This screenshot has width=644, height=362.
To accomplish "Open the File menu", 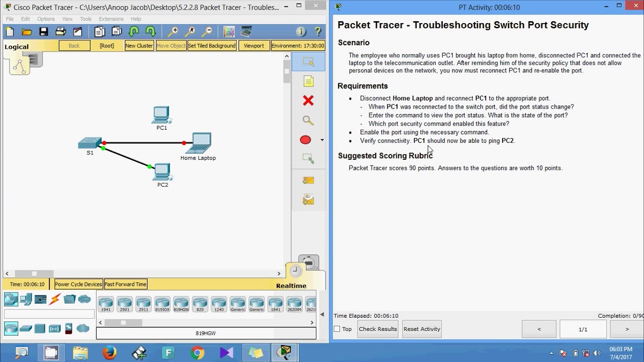I will pyautogui.click(x=10, y=19).
